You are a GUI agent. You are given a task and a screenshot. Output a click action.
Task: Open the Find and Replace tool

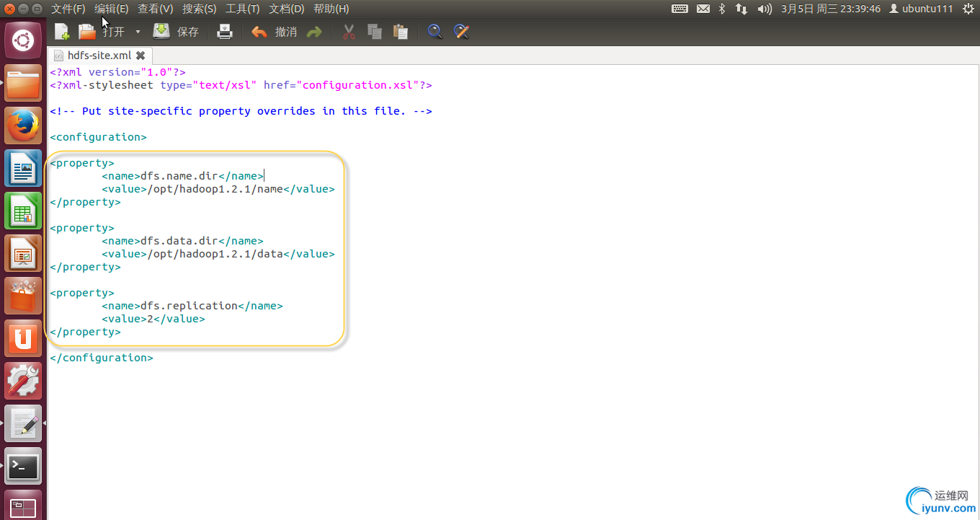[462, 32]
